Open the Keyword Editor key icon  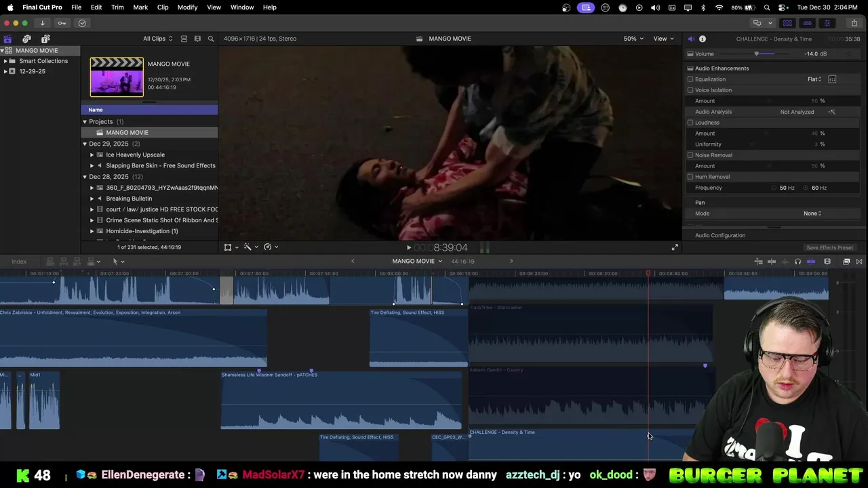(x=62, y=23)
